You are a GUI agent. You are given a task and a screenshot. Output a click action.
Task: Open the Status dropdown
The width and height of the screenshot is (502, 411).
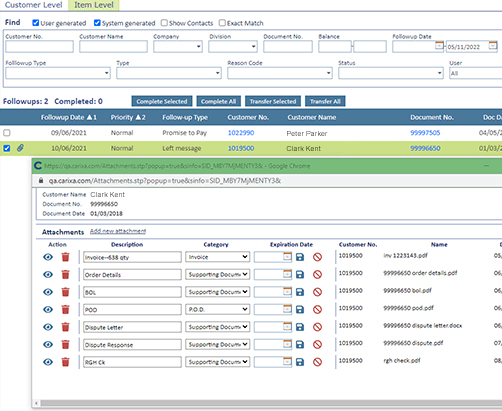[391, 73]
